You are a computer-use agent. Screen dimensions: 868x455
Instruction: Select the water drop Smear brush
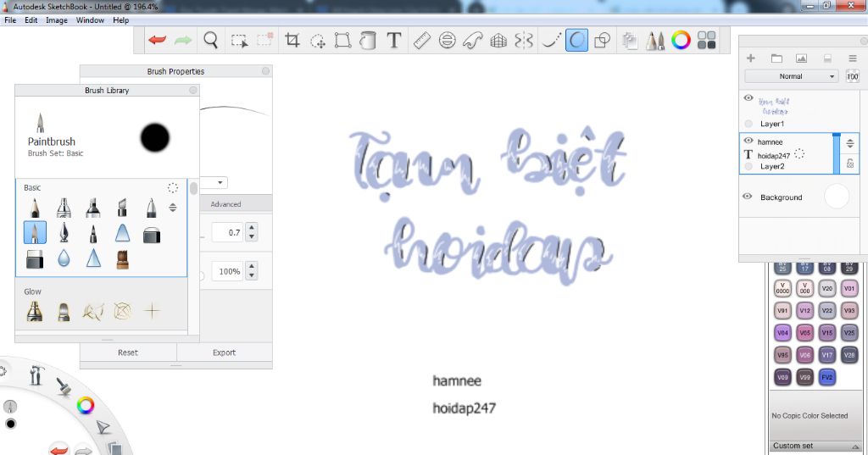pos(64,258)
